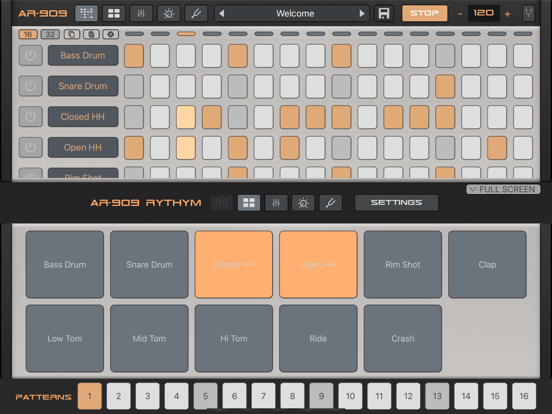Viewport: 552px width, 414px height.
Task: Increase tempo with the plus button
Action: (x=507, y=14)
